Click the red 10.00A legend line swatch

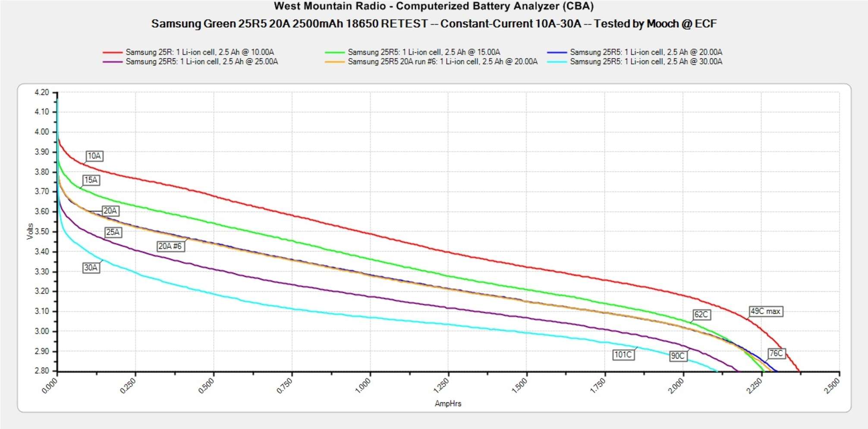pyautogui.click(x=113, y=52)
